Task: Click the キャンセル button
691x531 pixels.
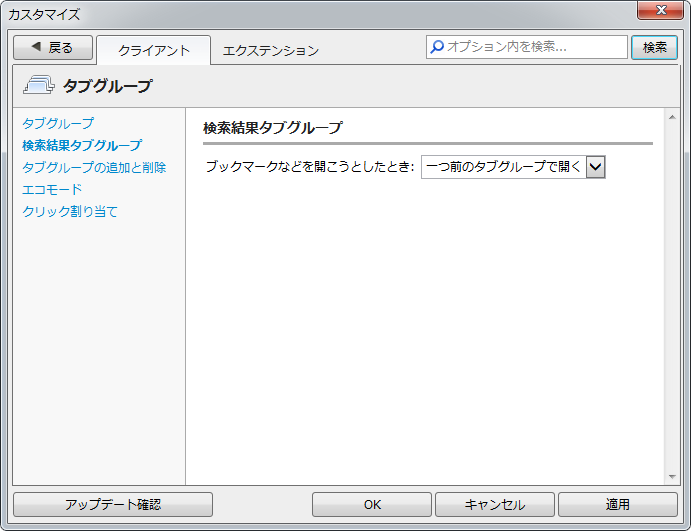Action: pyautogui.click(x=495, y=504)
